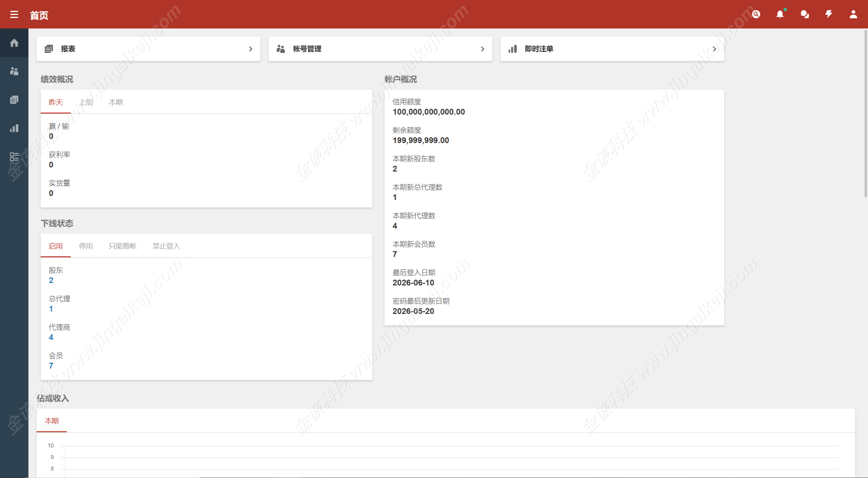The height and width of the screenshot is (478, 868).
Task: Open the hamburger menu icon
Action: coord(14,14)
